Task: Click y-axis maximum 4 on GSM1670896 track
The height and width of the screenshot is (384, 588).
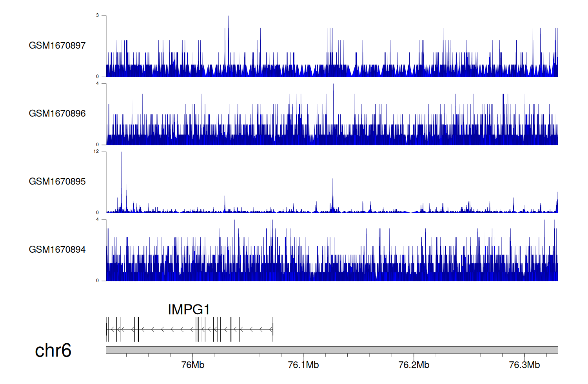Action: (97, 83)
